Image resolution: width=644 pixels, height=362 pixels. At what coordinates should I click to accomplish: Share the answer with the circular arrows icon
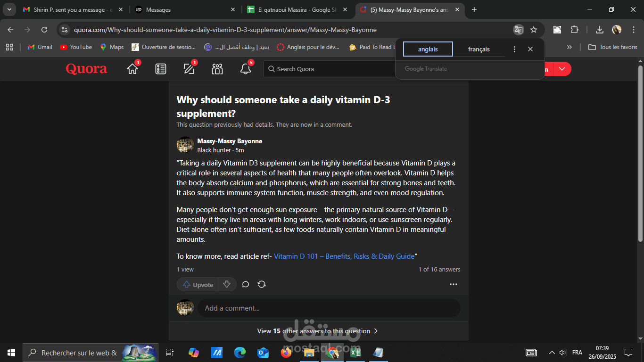(262, 284)
